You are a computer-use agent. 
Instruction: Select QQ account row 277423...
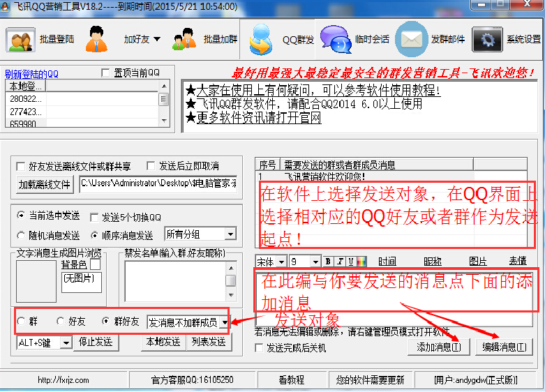click(82, 112)
